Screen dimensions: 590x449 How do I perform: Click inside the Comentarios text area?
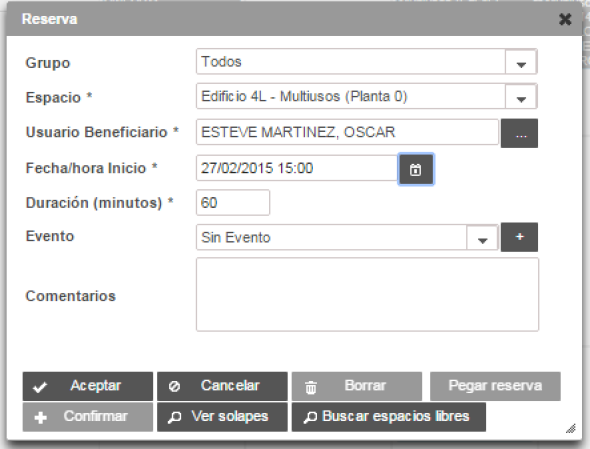[x=367, y=295]
